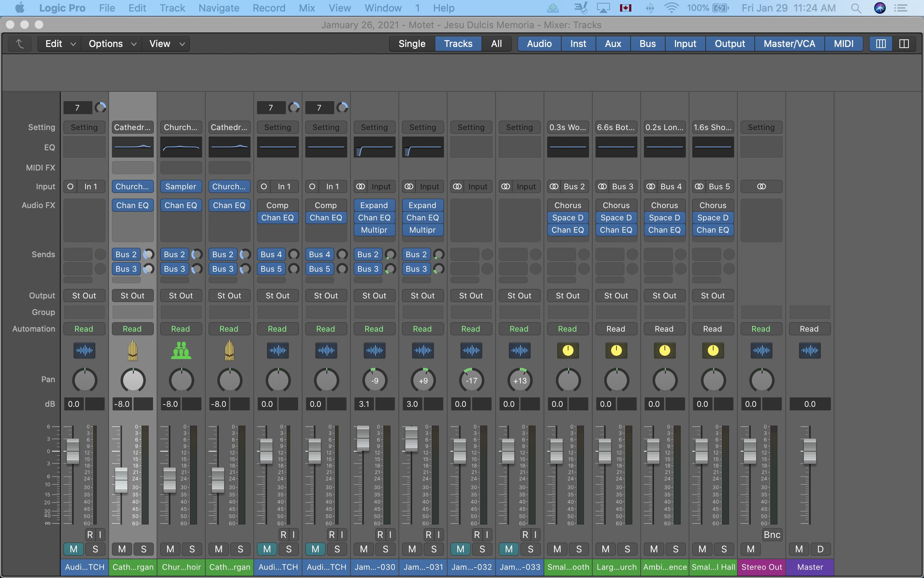Screen dimensions: 924x578
Task: Unmute the Jam...-033 strip
Action: coord(509,549)
